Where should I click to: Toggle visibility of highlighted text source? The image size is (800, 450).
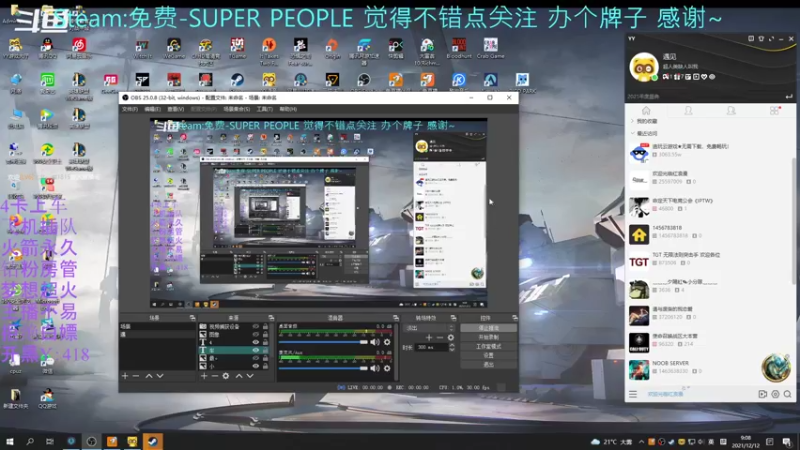click(x=256, y=351)
